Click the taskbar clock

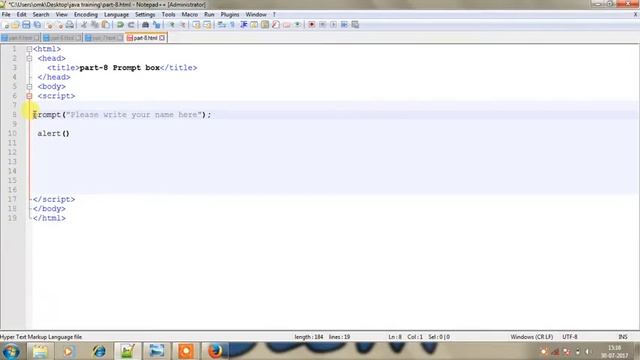pyautogui.click(x=614, y=351)
